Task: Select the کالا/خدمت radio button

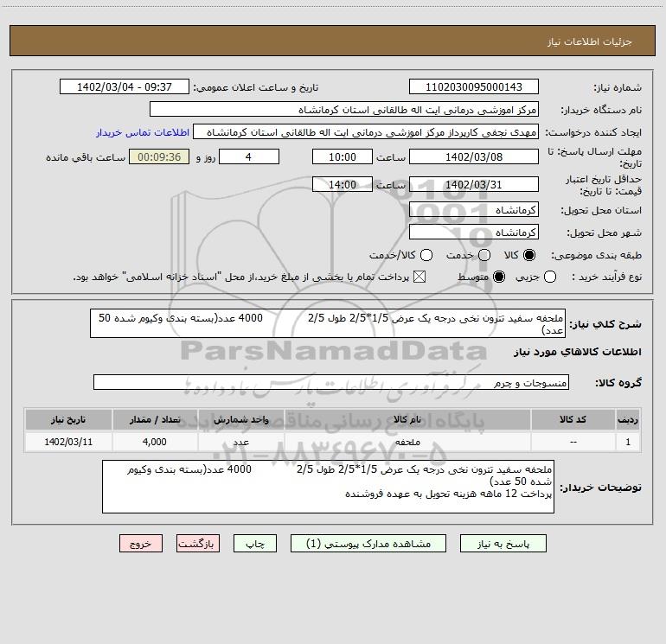Action: pos(426,255)
